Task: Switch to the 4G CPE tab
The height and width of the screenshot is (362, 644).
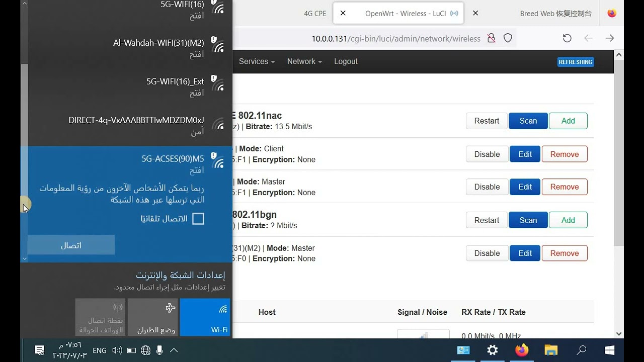Action: [315, 14]
